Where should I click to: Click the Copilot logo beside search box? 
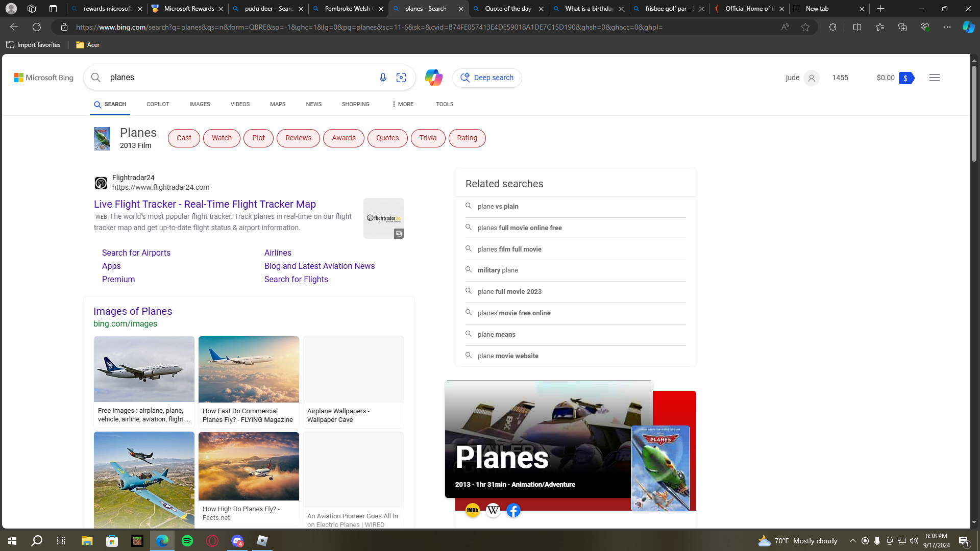433,78
